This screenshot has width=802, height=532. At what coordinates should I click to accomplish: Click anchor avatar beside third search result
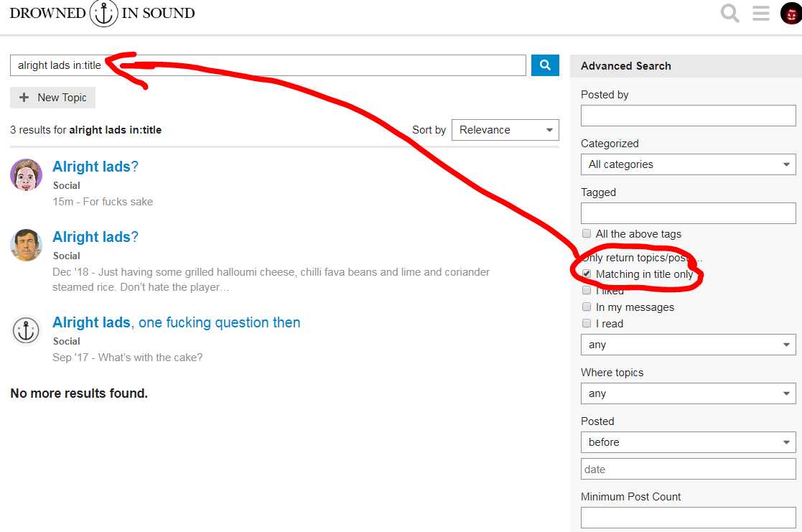[x=26, y=330]
